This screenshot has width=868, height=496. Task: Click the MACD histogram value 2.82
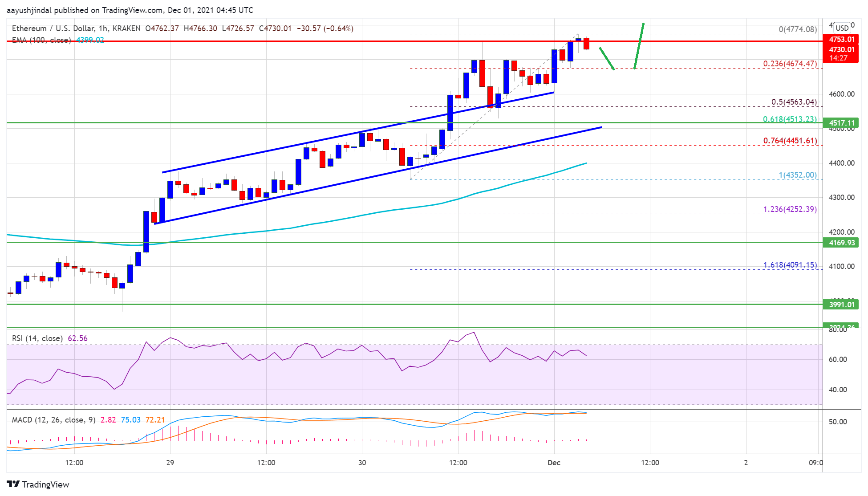(x=108, y=420)
